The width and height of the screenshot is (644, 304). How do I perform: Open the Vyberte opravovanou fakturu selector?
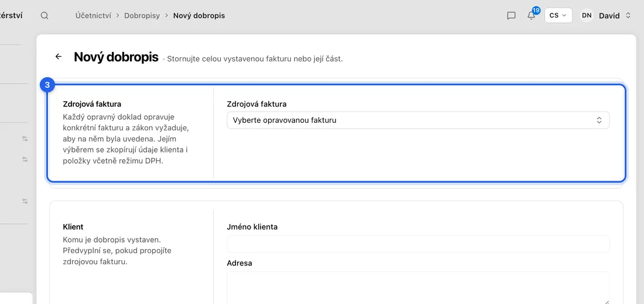click(418, 120)
